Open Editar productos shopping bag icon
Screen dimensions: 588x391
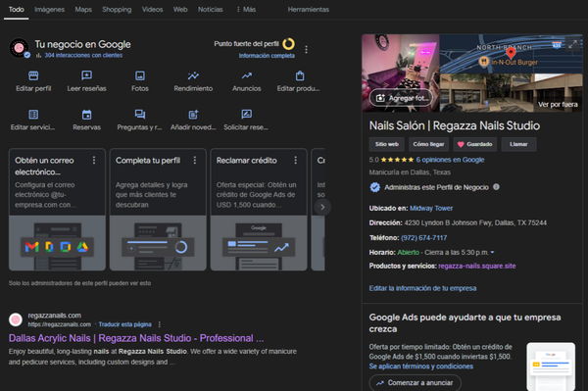click(x=300, y=76)
